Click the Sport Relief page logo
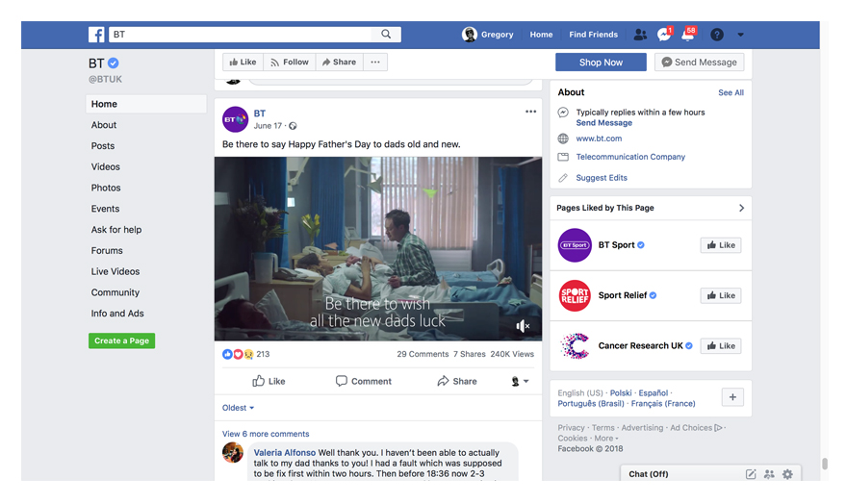 click(x=575, y=295)
